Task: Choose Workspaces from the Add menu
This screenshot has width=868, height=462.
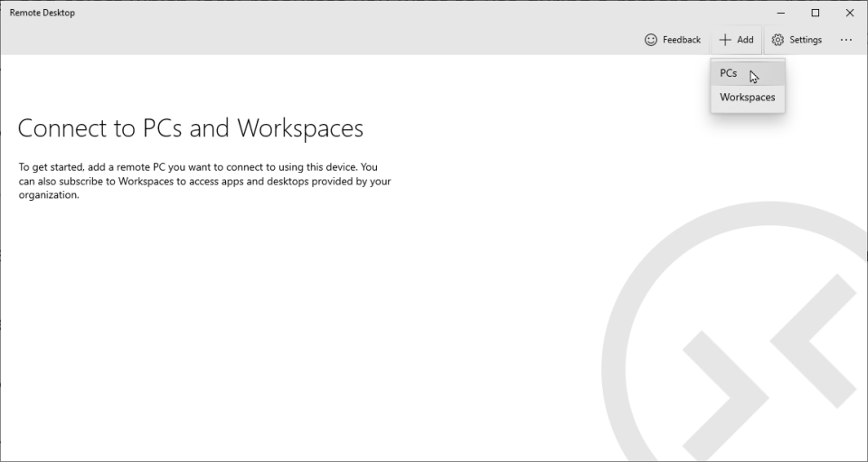Action: [748, 98]
